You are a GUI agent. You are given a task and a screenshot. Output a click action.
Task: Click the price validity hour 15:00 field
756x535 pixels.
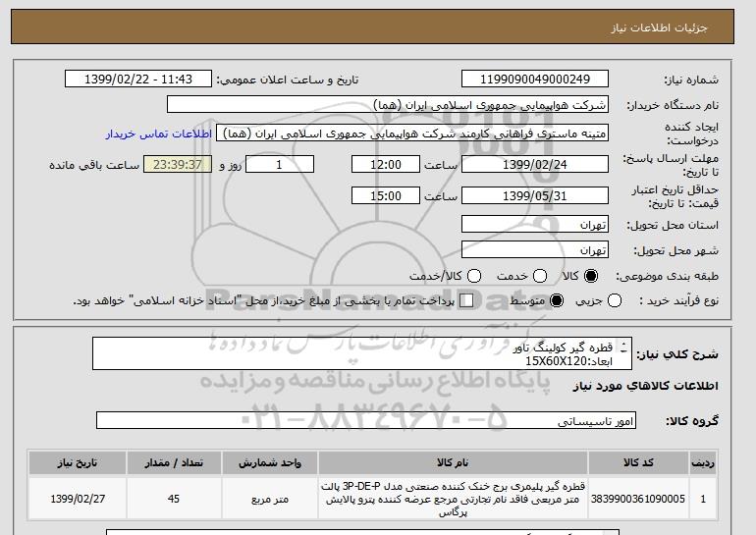[x=386, y=195]
